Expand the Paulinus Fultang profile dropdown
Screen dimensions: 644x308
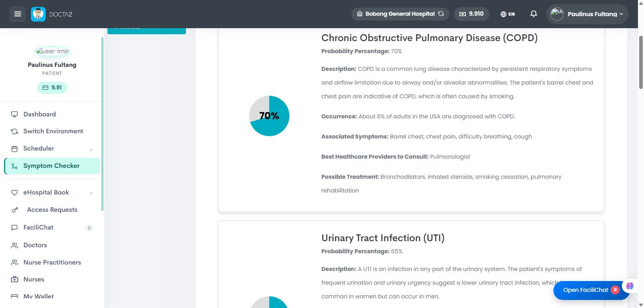tap(587, 14)
